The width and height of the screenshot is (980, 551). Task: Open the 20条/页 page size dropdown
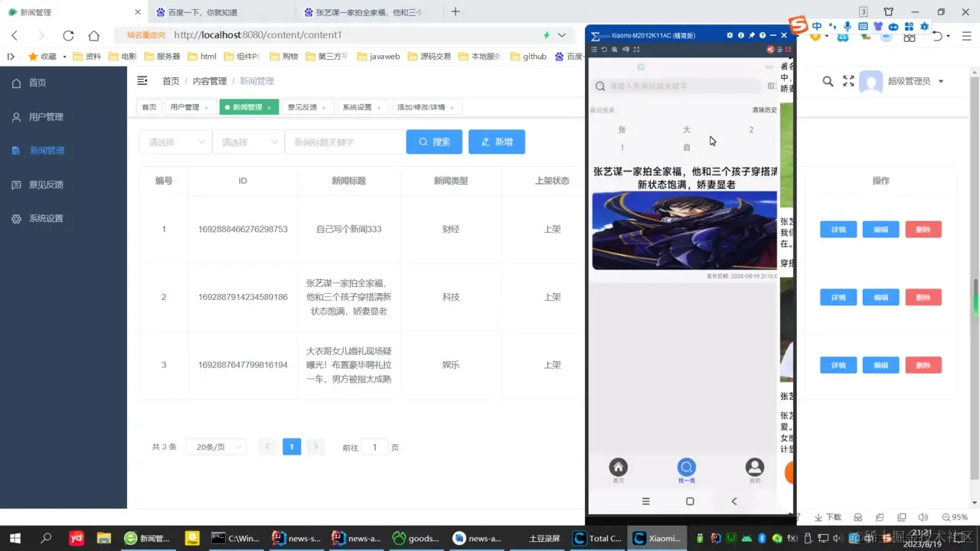tap(216, 447)
